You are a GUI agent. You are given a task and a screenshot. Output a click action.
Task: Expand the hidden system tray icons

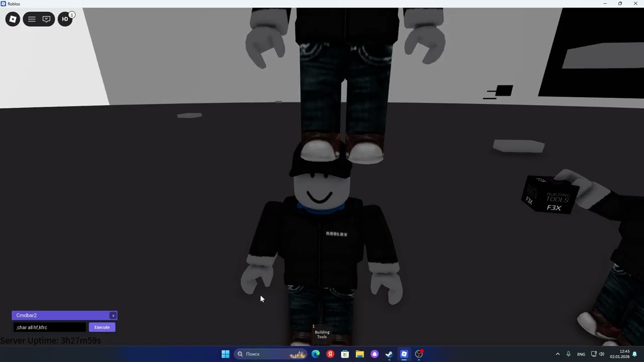[557, 354]
